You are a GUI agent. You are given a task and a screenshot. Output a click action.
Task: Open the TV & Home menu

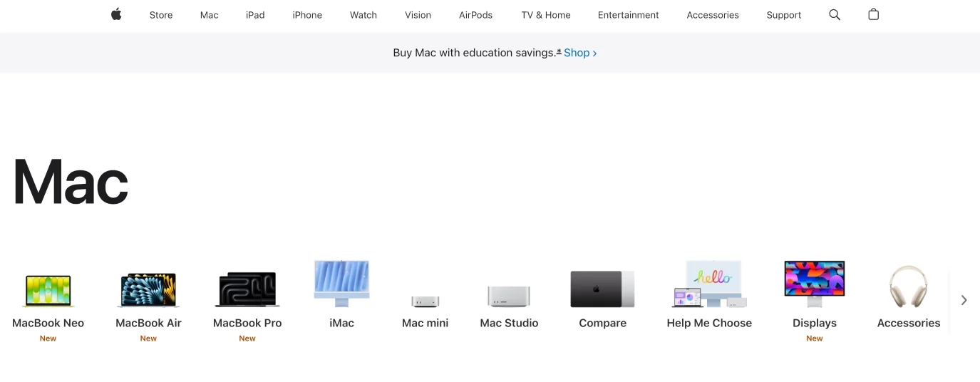(x=546, y=15)
